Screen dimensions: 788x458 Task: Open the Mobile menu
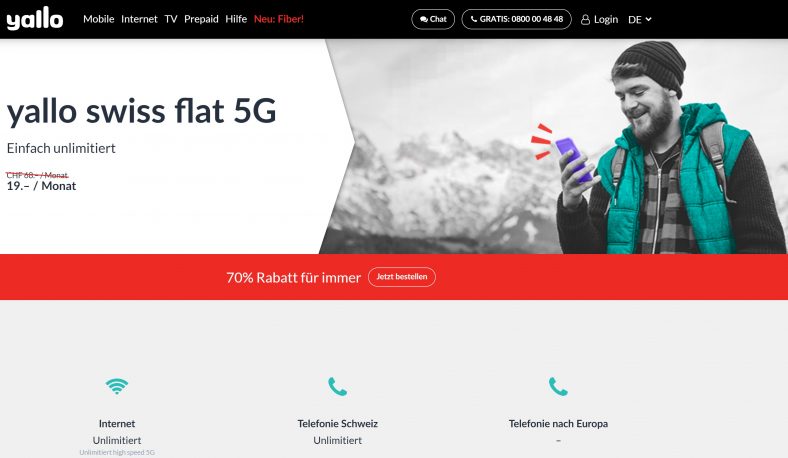point(98,19)
